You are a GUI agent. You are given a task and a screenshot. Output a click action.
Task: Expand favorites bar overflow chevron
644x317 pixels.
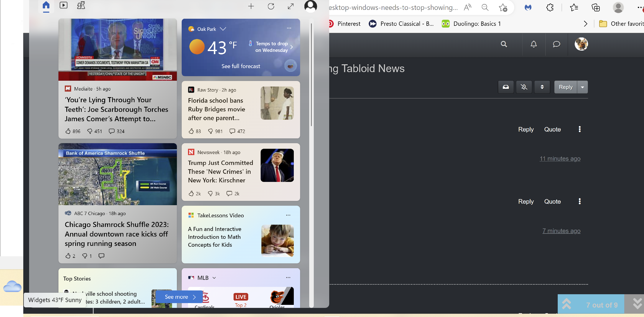click(x=585, y=24)
